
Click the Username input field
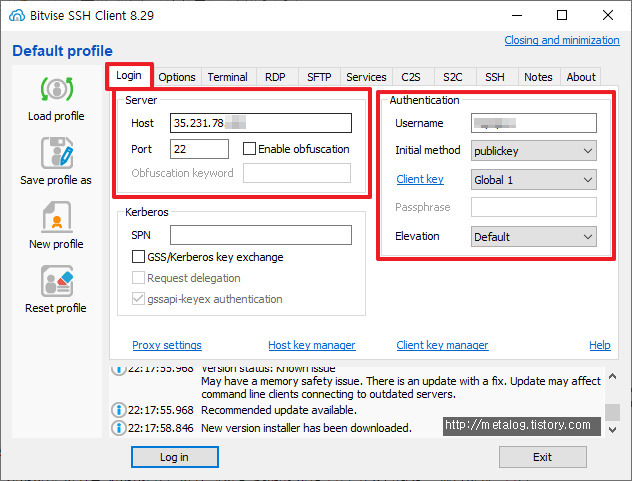[534, 123]
